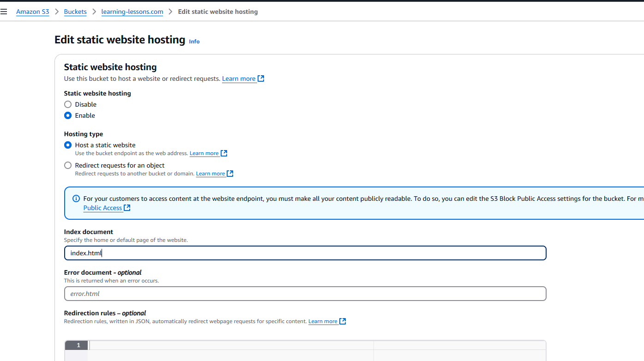Go to Amazon S3 breadcrumb
Viewport: 644px width, 361px height.
(x=32, y=12)
